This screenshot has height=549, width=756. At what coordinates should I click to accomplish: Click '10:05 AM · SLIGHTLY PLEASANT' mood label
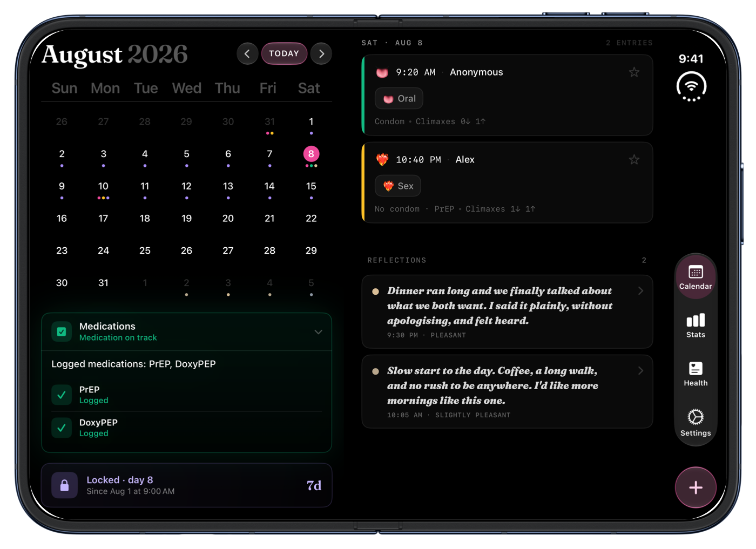(449, 415)
